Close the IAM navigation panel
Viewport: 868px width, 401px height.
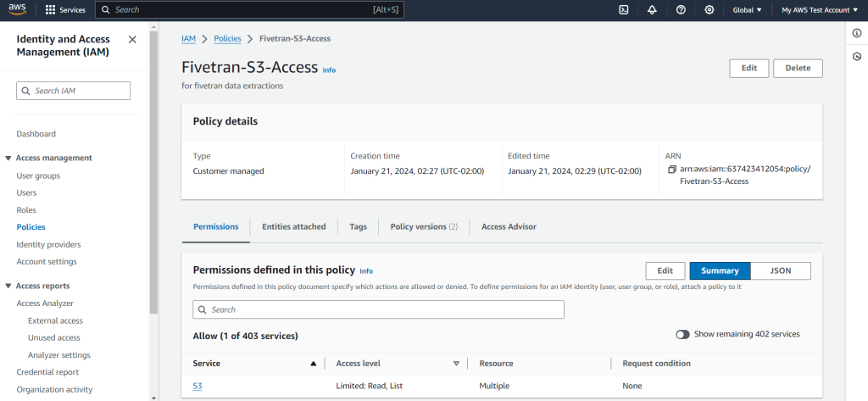tap(131, 40)
